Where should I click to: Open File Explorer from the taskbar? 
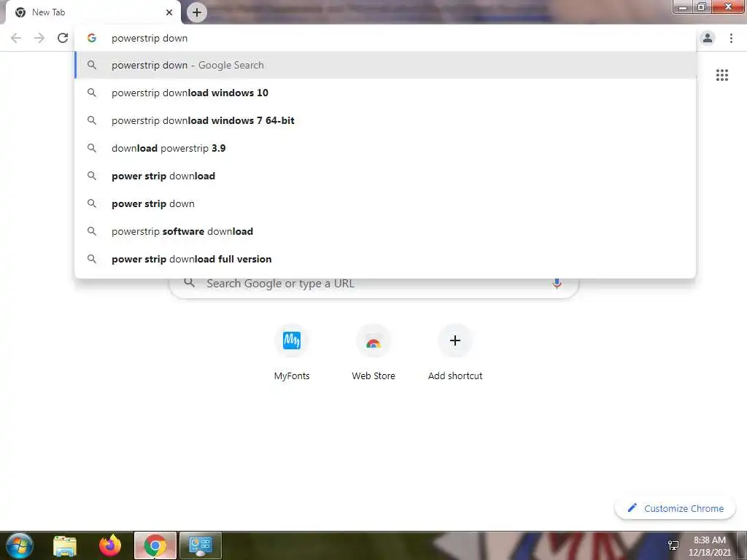tap(65, 545)
